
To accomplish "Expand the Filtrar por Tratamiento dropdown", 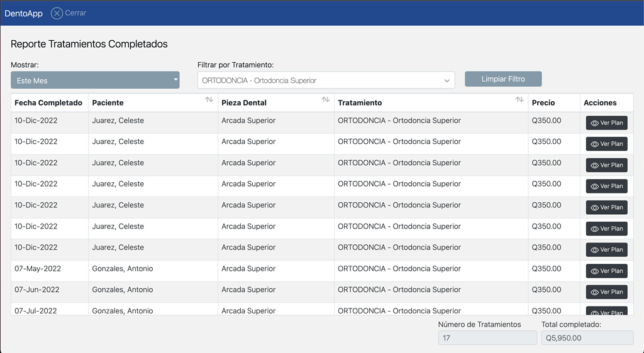I will coord(326,80).
